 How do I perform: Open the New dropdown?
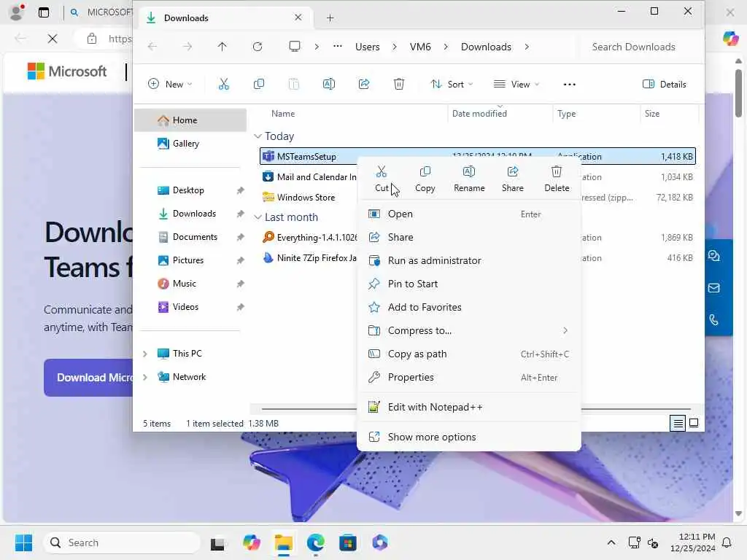(x=170, y=85)
